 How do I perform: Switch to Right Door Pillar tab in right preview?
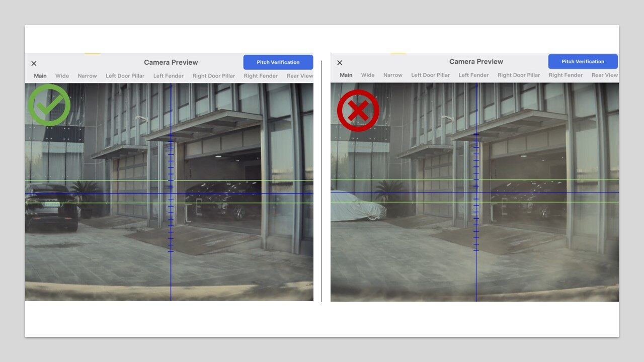click(519, 75)
